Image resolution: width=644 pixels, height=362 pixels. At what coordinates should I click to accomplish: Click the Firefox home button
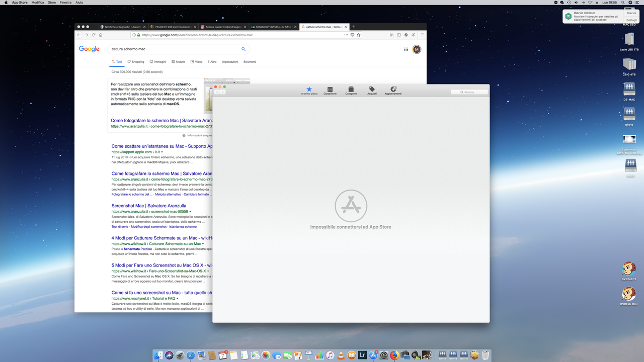click(x=101, y=35)
